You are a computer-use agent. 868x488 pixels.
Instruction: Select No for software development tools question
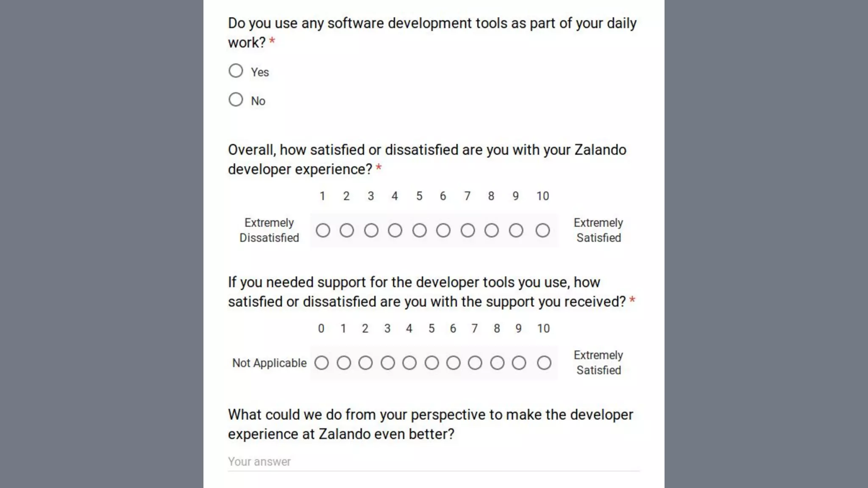(x=236, y=100)
